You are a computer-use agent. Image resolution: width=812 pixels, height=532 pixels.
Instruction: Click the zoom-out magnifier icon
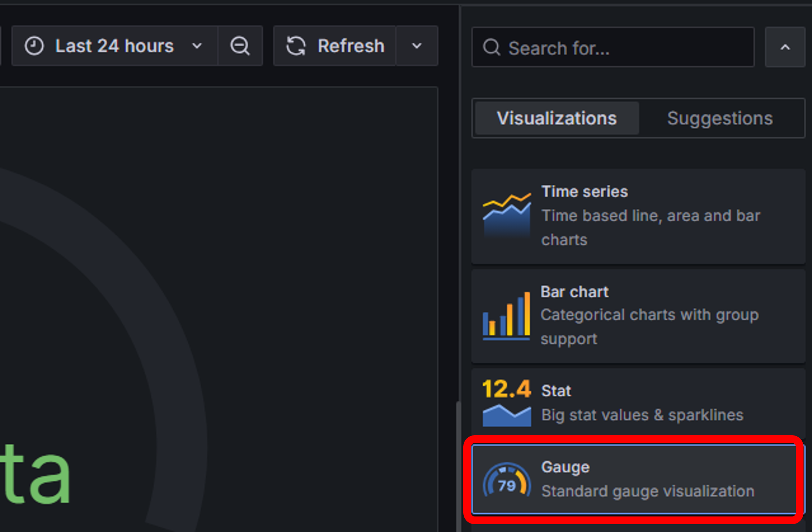[x=240, y=45]
